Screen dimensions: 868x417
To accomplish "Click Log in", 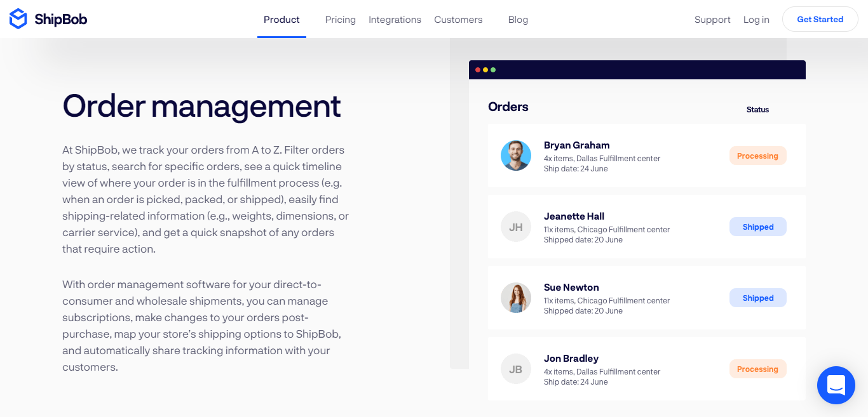I will 756,20.
